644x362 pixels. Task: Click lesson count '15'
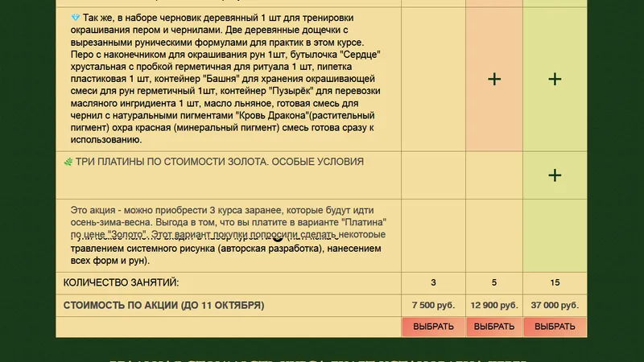[x=555, y=282]
